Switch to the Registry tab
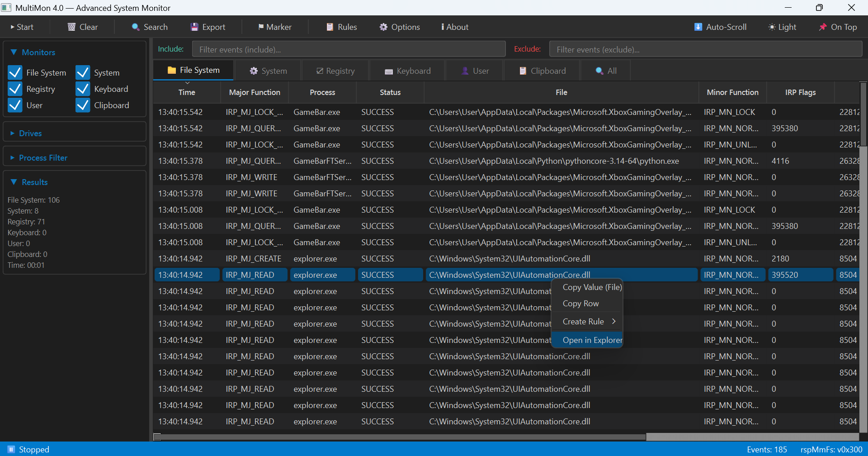868x456 pixels. coord(335,71)
